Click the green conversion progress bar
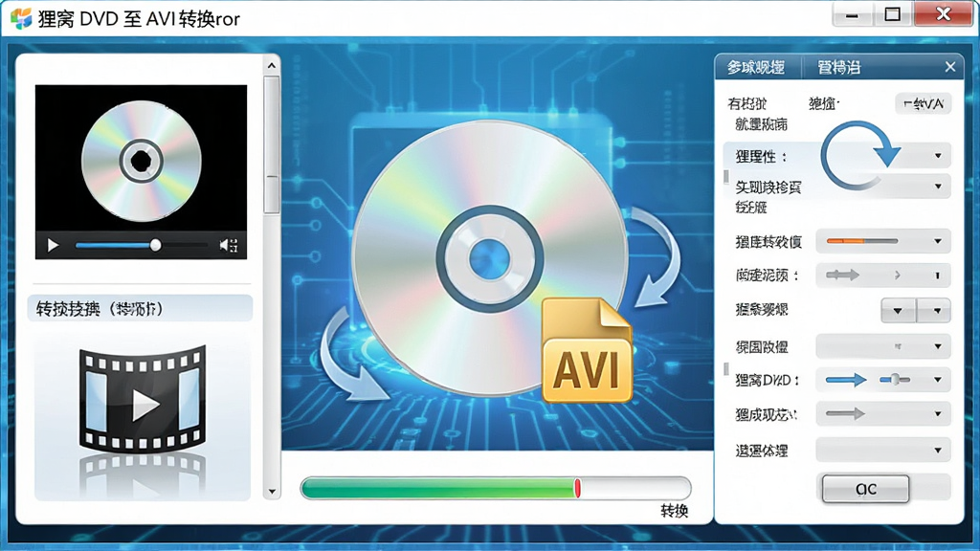980x551 pixels. pyautogui.click(x=495, y=488)
